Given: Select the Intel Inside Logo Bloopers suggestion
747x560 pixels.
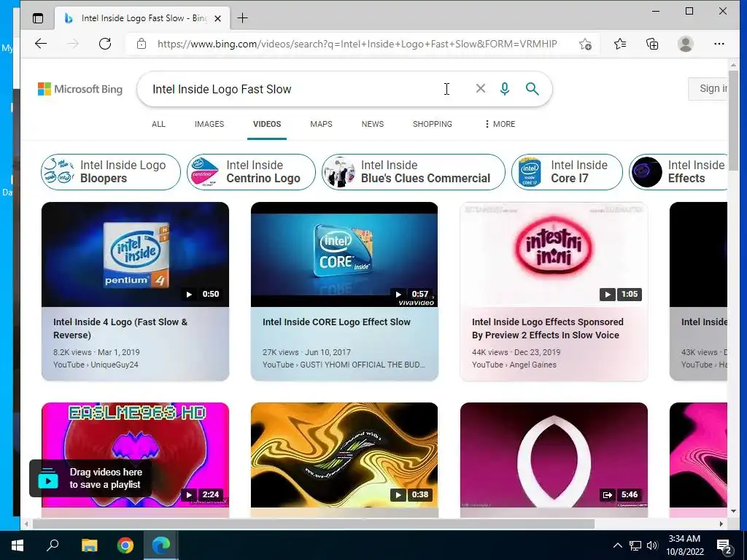Looking at the screenshot, I should (111, 172).
